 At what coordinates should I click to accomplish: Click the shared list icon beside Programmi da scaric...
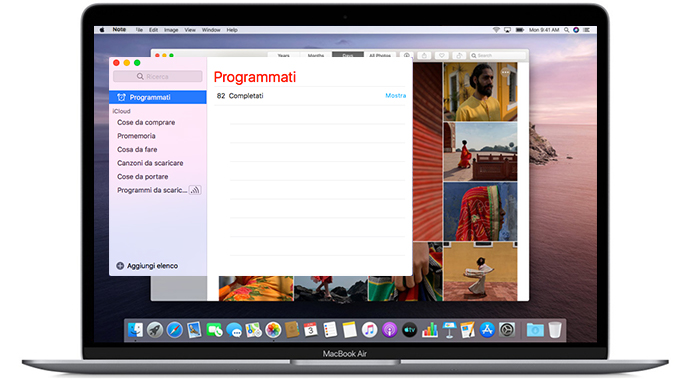(x=195, y=190)
